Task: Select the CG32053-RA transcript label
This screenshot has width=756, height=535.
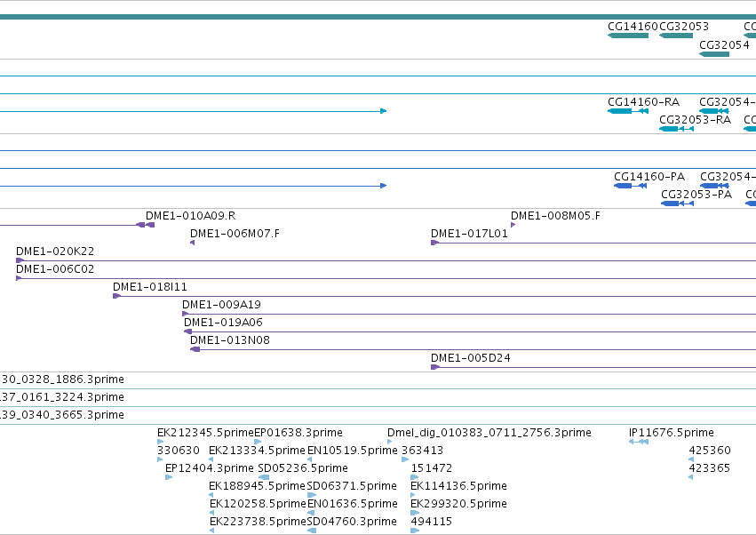Action: (x=696, y=120)
